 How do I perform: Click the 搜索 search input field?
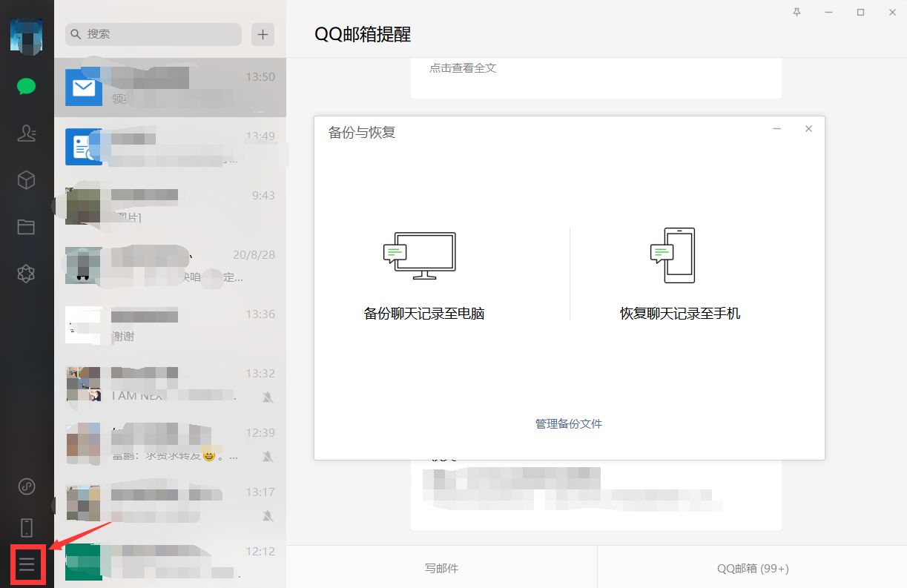[152, 34]
